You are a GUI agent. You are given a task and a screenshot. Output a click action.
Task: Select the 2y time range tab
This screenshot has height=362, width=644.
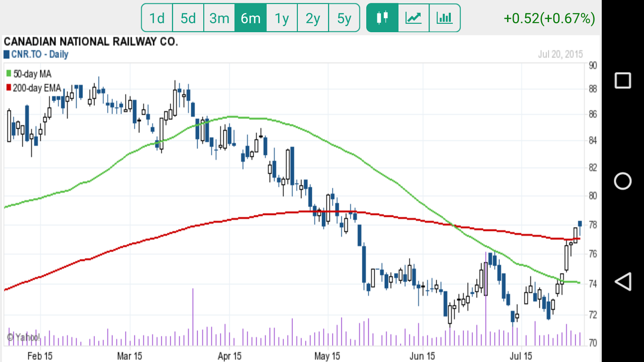coord(313,18)
